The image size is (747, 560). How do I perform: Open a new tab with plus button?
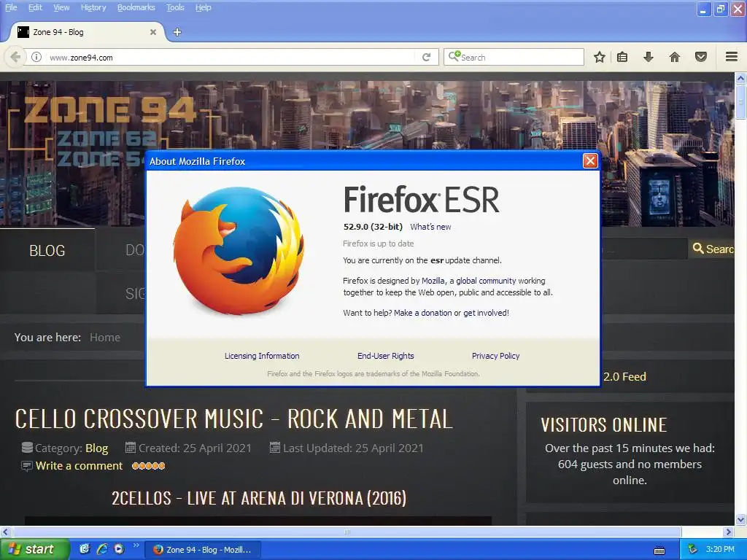click(177, 32)
